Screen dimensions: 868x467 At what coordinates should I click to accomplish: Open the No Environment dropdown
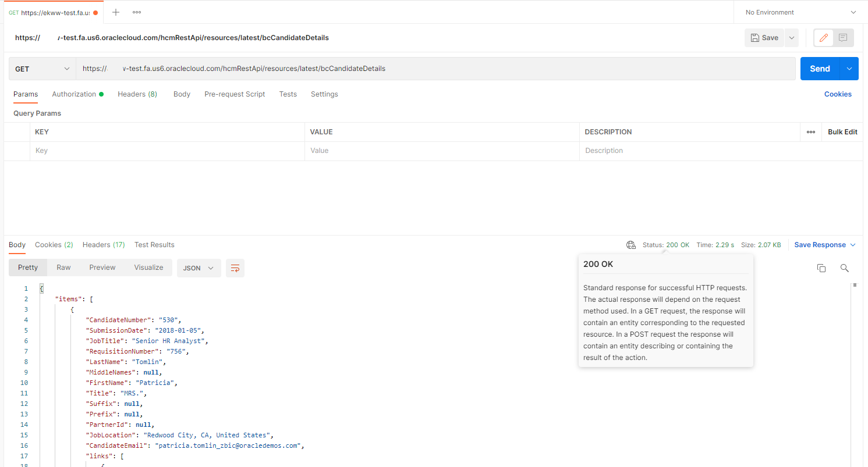tap(800, 12)
